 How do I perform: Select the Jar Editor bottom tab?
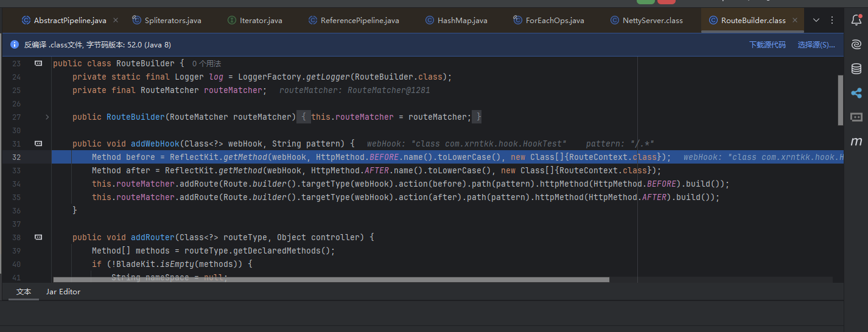click(63, 292)
